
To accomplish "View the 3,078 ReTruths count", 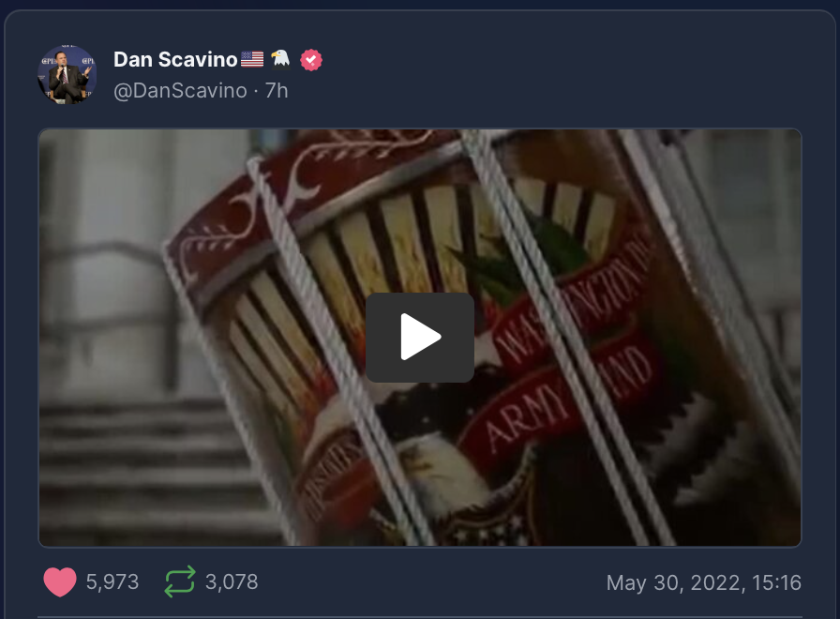I will tap(232, 582).
